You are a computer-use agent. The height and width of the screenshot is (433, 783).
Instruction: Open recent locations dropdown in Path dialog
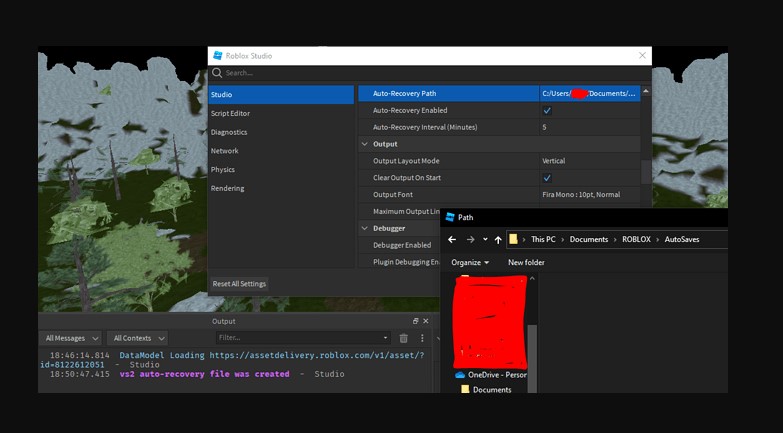(485, 240)
